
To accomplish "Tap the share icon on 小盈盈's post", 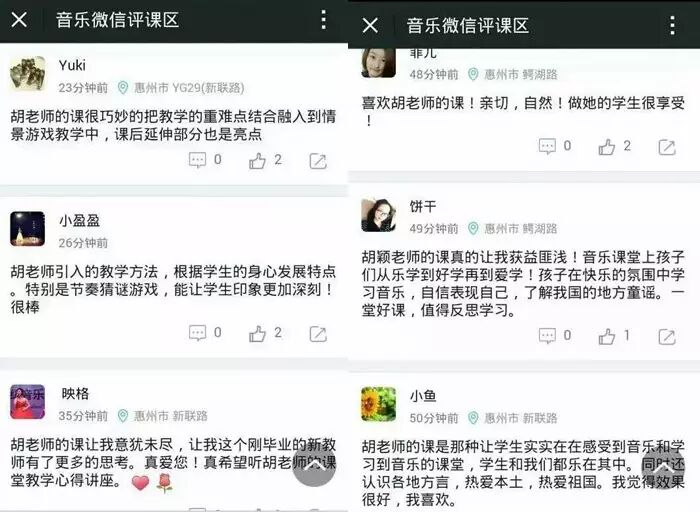I will point(318,334).
